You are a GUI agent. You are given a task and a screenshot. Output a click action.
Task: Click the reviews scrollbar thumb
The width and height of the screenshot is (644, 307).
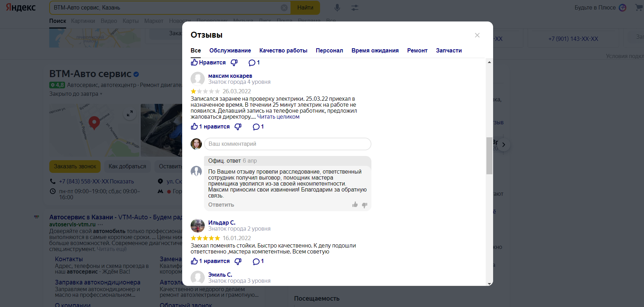(x=489, y=156)
